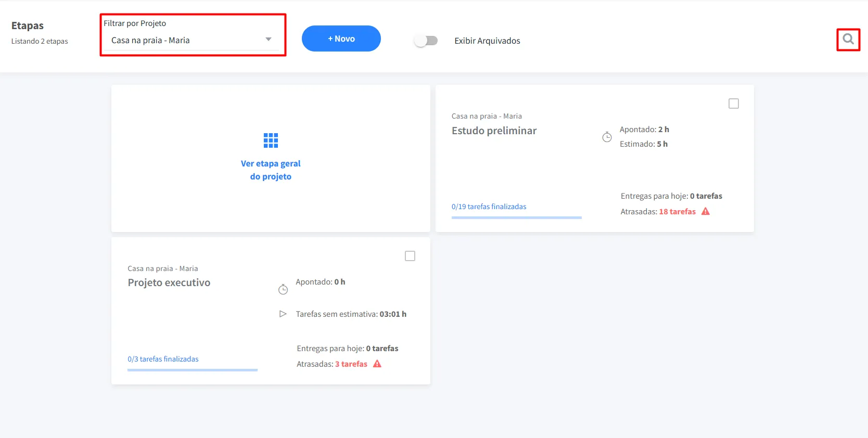This screenshot has width=868, height=438.
Task: Click the Filtrar por Projeto label
Action: [135, 23]
